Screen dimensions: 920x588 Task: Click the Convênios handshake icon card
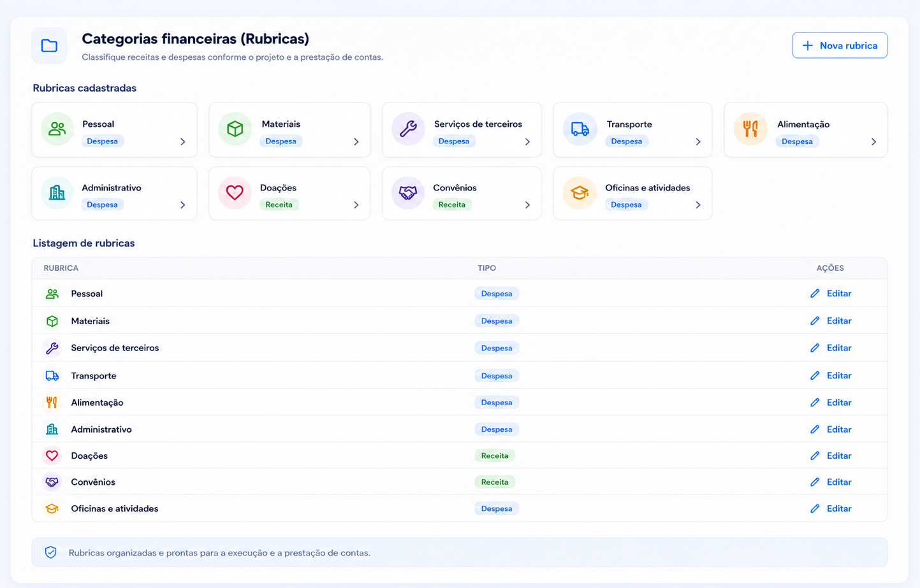(408, 192)
